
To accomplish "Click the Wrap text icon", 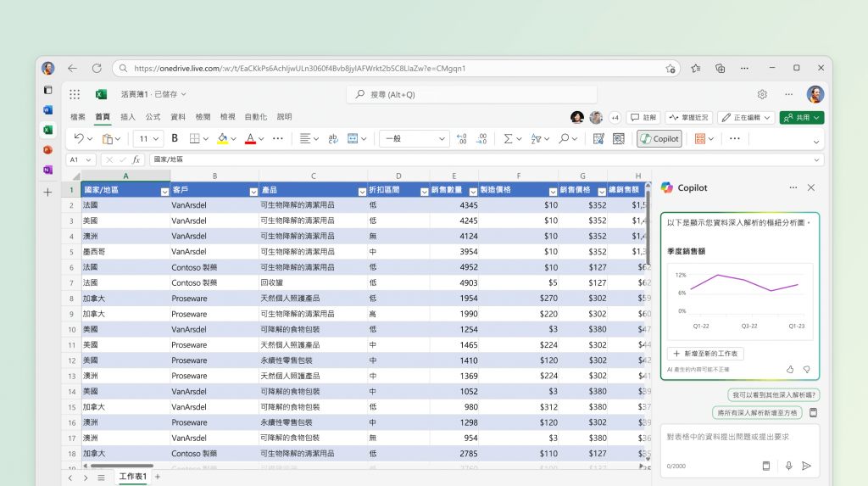I will click(332, 138).
